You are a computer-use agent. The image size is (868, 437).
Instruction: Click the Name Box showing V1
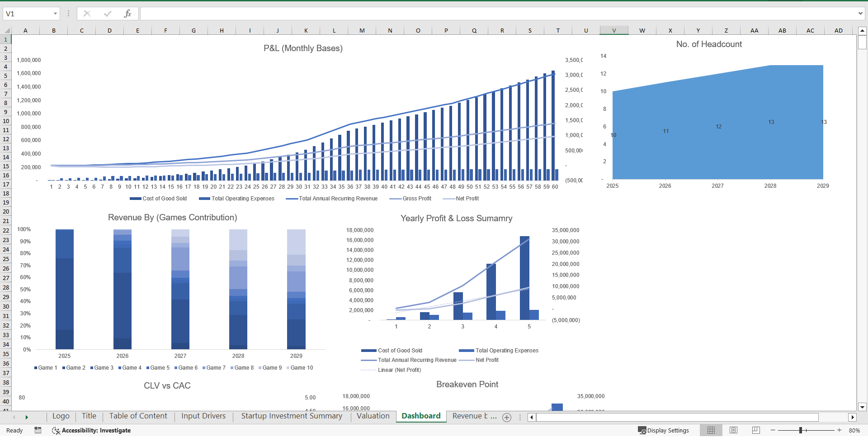tap(27, 14)
